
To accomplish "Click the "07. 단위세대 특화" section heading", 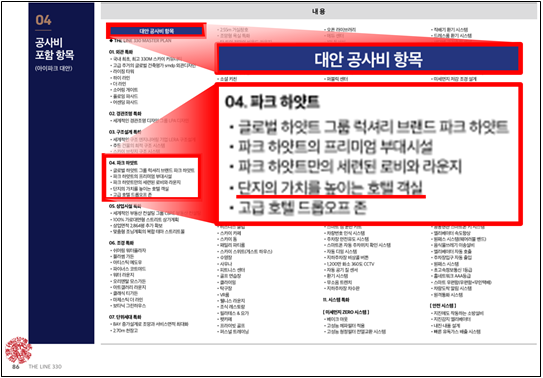I will coord(125,317).
